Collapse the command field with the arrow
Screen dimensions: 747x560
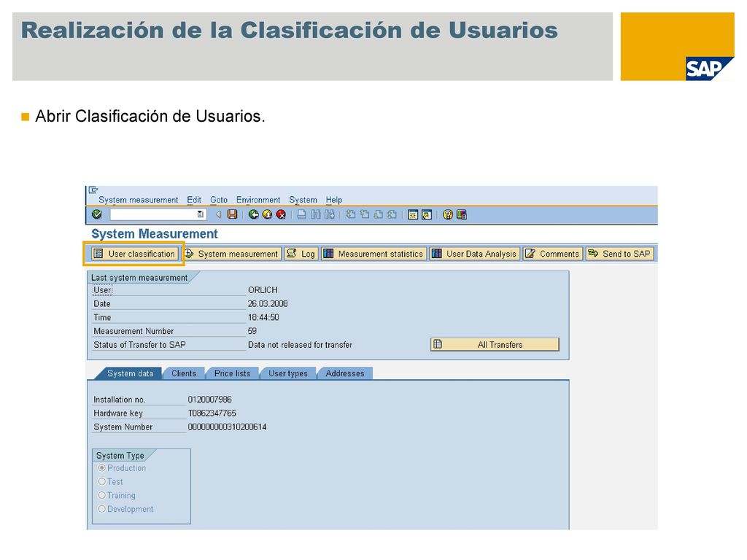point(218,214)
